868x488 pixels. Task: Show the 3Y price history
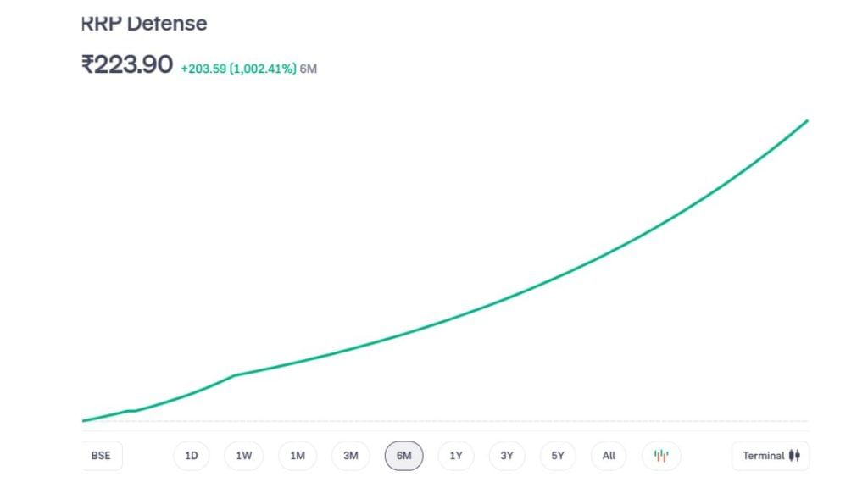[507, 455]
